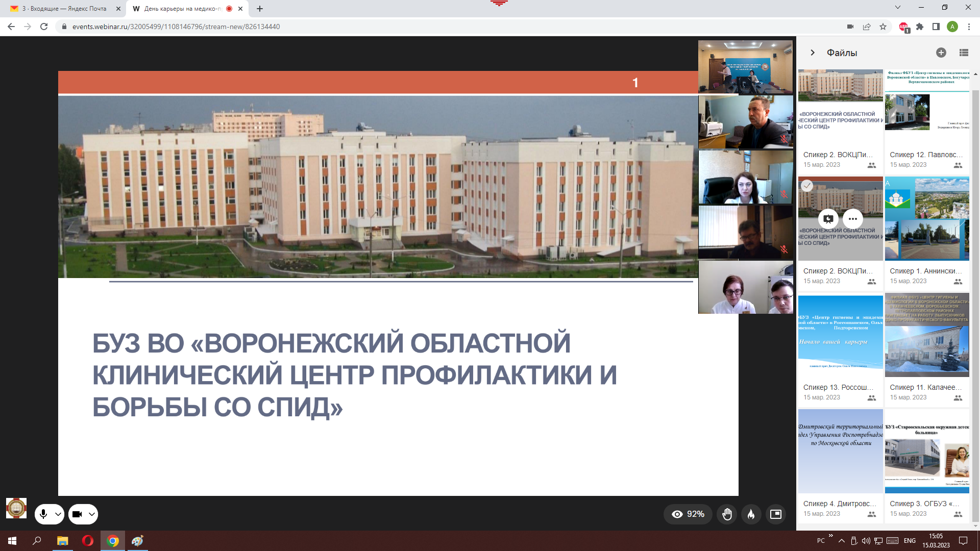Collapse the Файлы panel with chevron
Image resolution: width=980 pixels, height=551 pixels.
click(x=813, y=53)
